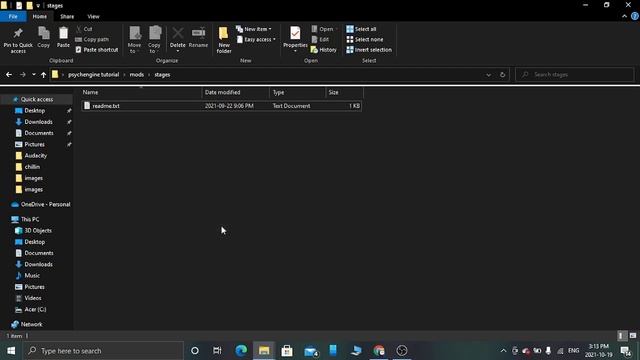Open the Videos folder
Viewport: 640px width, 360px height.
(x=33, y=298)
